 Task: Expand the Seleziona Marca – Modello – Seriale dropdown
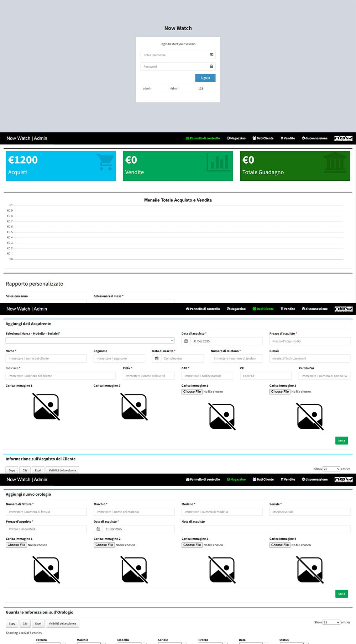[x=90, y=341]
